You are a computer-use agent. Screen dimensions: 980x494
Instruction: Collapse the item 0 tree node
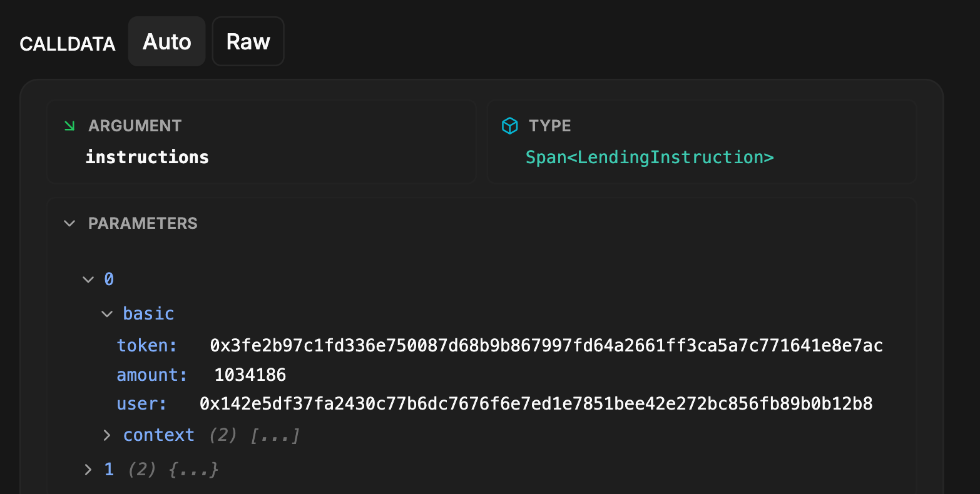tap(88, 279)
